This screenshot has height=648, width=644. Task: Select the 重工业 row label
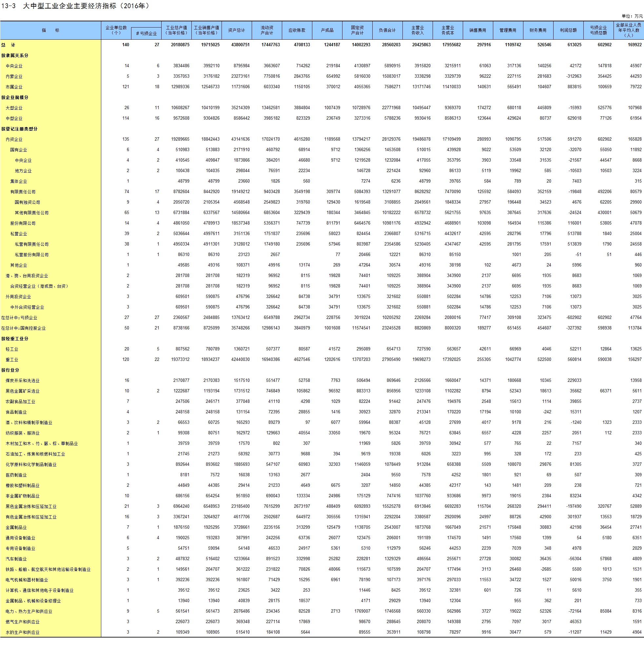tap(12, 360)
